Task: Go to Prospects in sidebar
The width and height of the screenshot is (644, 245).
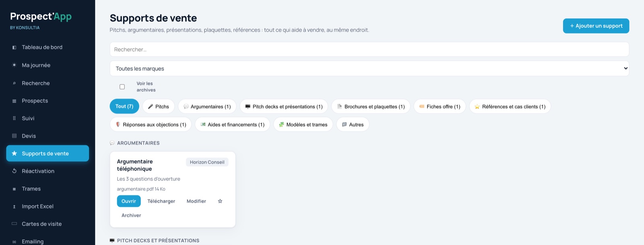Action: (x=47, y=101)
